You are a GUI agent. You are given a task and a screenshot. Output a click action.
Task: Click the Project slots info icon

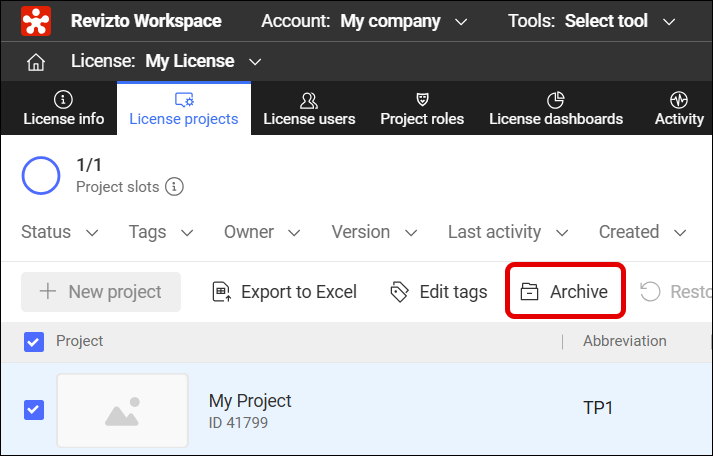coord(174,187)
